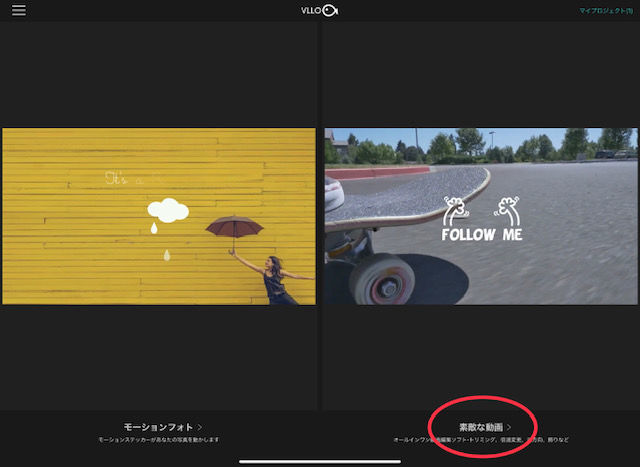Screen dimensions: 640x467
Task: Tap the raindrop sticker below the cloud
Action: pos(154,228)
